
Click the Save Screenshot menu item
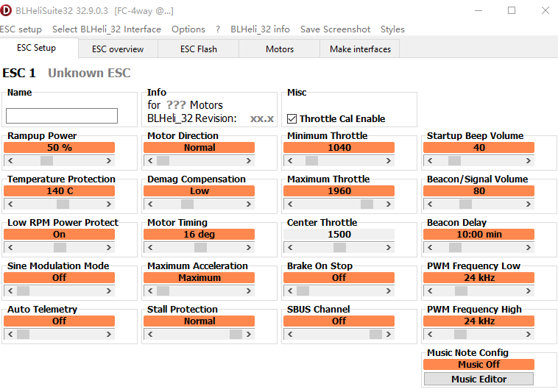335,29
